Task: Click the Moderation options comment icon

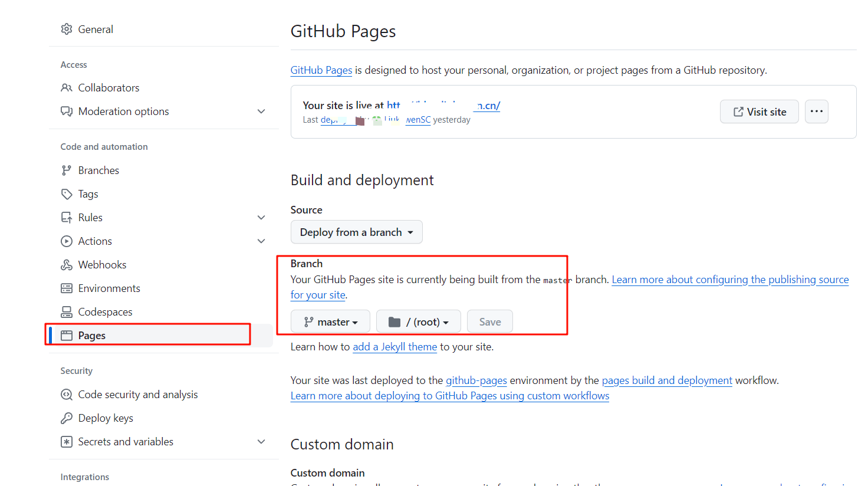Action: click(x=67, y=111)
